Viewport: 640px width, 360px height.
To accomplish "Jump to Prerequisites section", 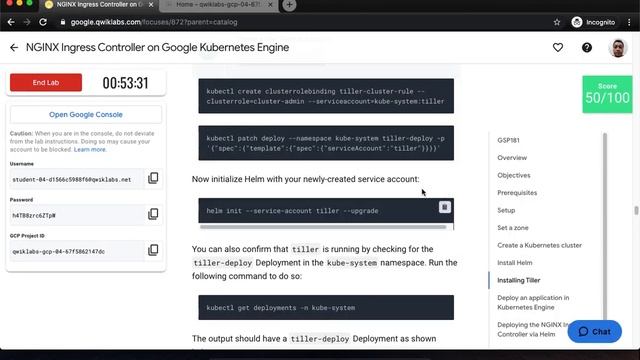I will coord(517,193).
